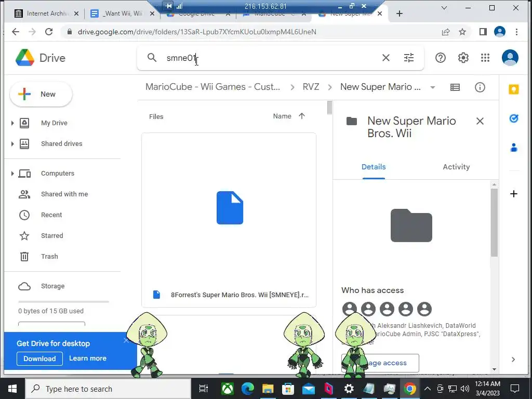Open a new browser tab
This screenshot has width=532, height=399.
click(x=400, y=14)
